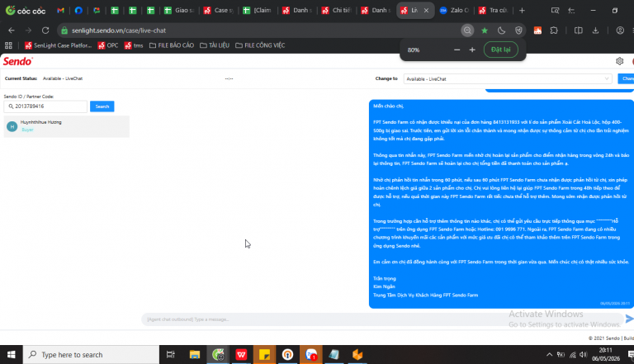Click the taskbar search box
The width and height of the screenshot is (634, 364).
pos(91,355)
